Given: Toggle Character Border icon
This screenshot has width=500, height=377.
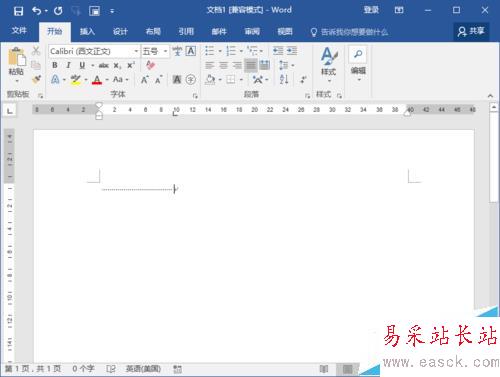Looking at the screenshot, I should [x=191, y=51].
